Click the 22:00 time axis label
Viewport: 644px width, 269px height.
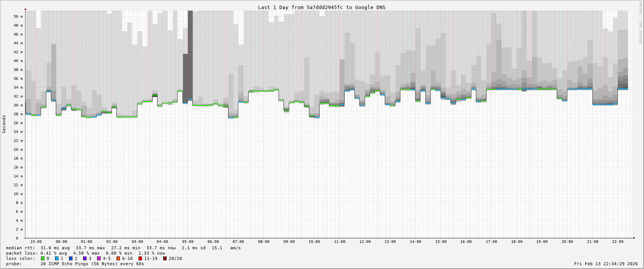tap(618, 242)
